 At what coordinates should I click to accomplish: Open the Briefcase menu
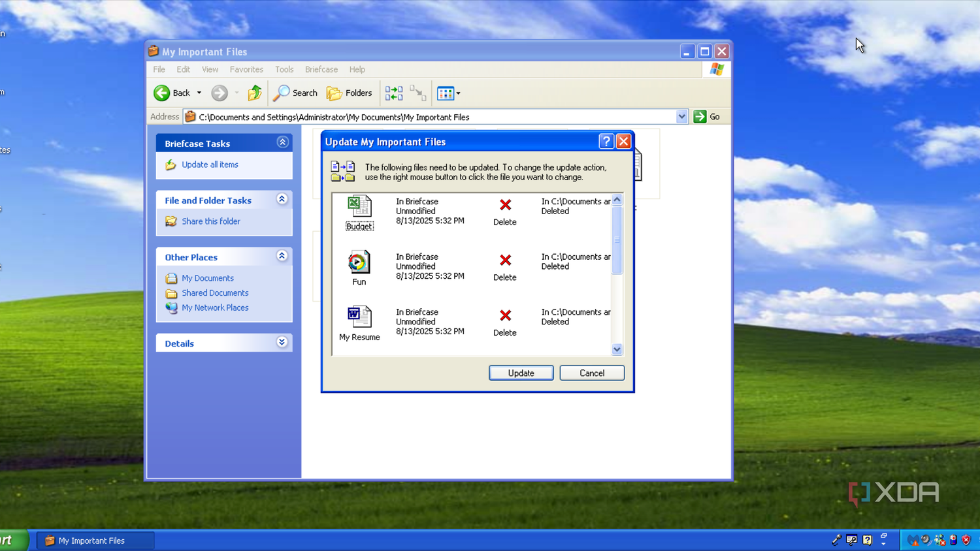click(x=321, y=69)
